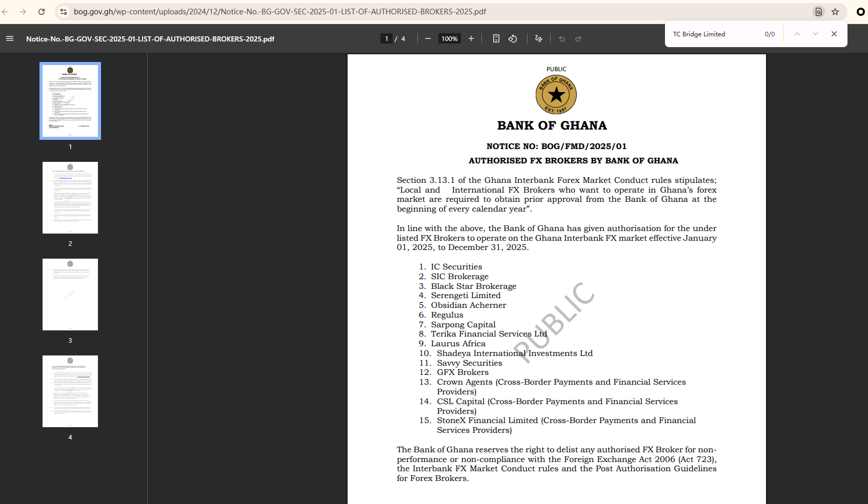Click 'StoneX Financial Limited' list entry
The image size is (868, 504).
tap(487, 421)
